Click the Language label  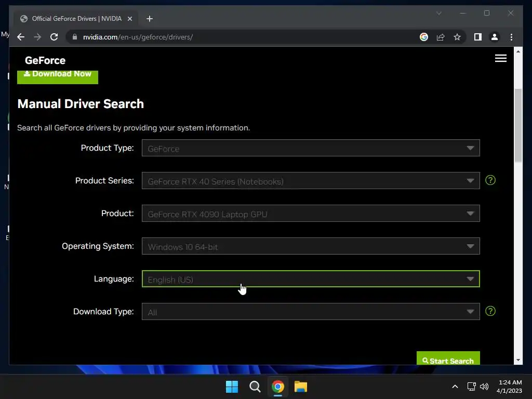click(x=114, y=279)
